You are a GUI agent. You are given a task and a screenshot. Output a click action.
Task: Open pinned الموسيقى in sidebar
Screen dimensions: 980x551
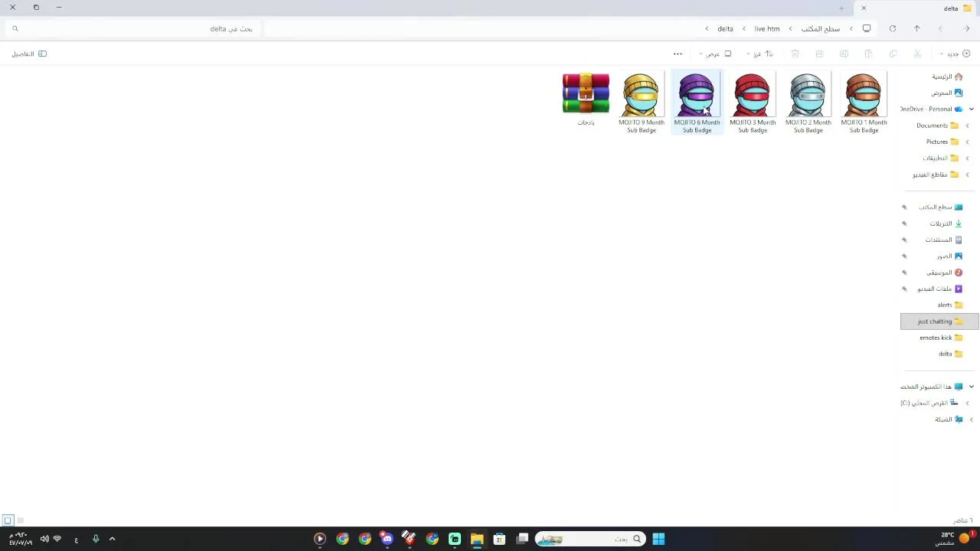(944, 272)
